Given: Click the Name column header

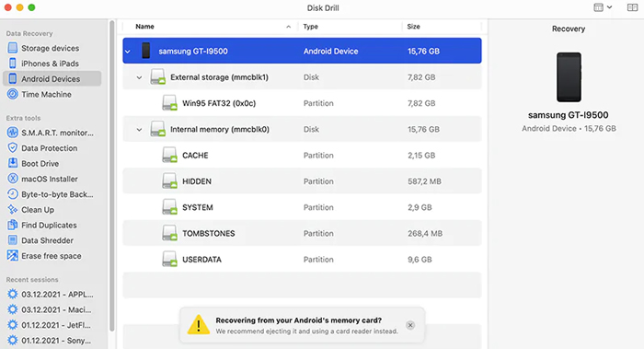Looking at the screenshot, I should [144, 27].
